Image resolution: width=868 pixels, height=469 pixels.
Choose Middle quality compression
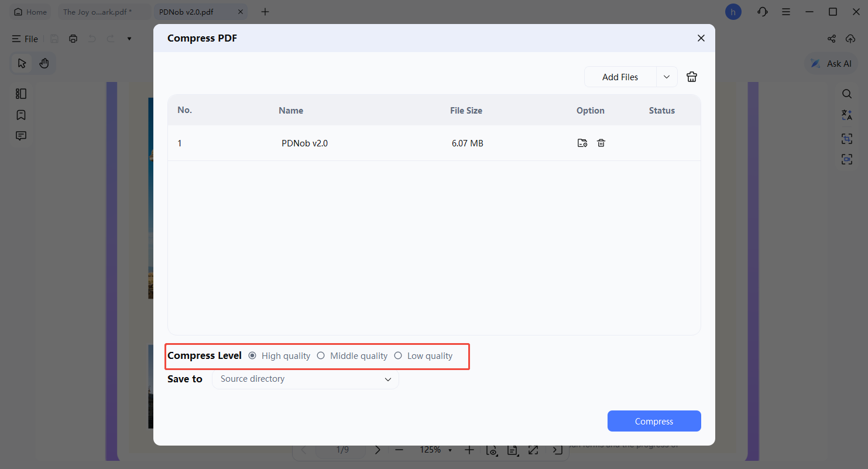click(x=321, y=355)
